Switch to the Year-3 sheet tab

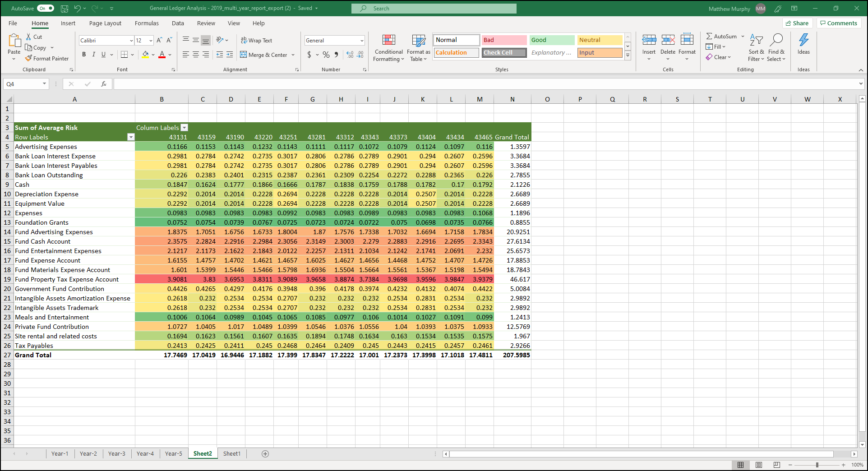click(x=117, y=453)
